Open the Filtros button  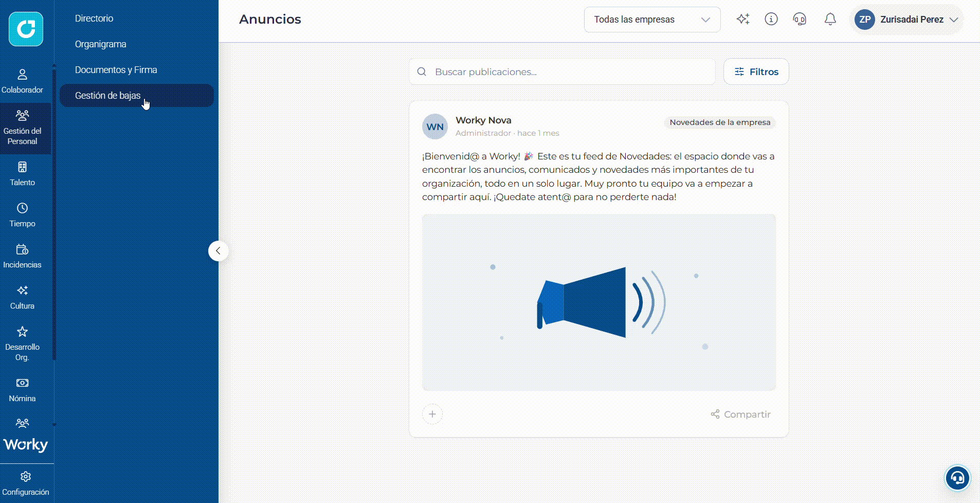point(756,71)
